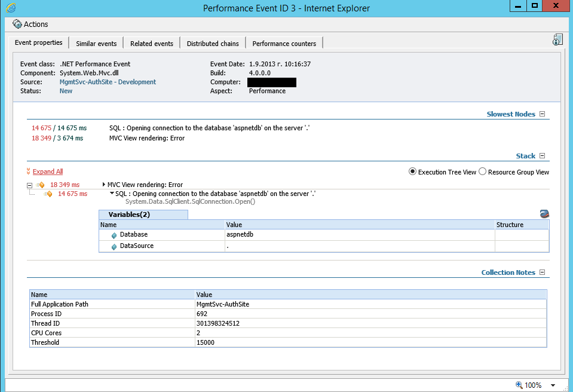Open the Actions menu

30,24
